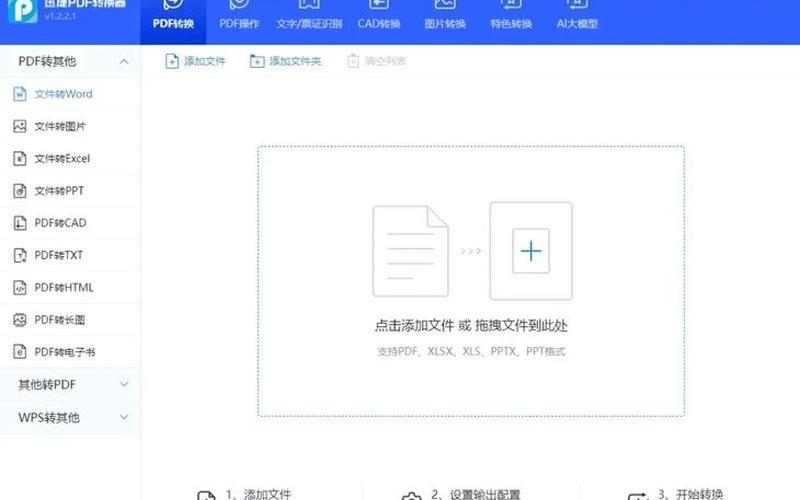This screenshot has height=500, width=800.
Task: Click the PDF转其他 section header
Action: coord(70,61)
